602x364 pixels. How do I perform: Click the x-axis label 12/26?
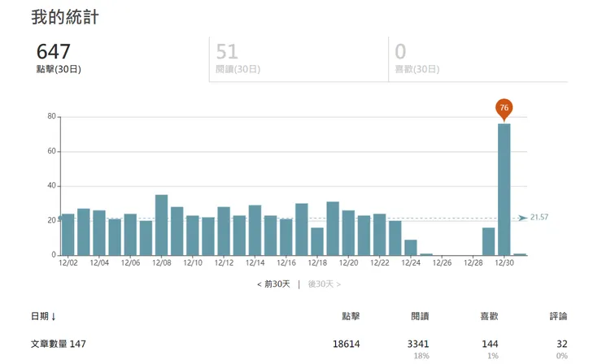pos(442,262)
